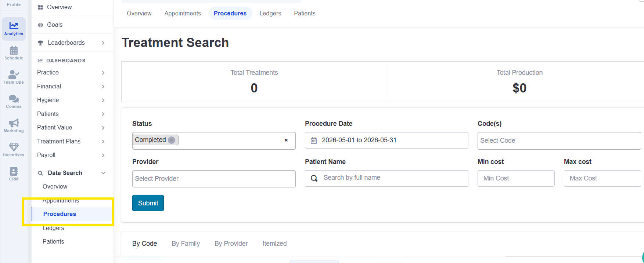Open the Select Provider dropdown
The height and width of the screenshot is (263, 644).
pyautogui.click(x=214, y=179)
